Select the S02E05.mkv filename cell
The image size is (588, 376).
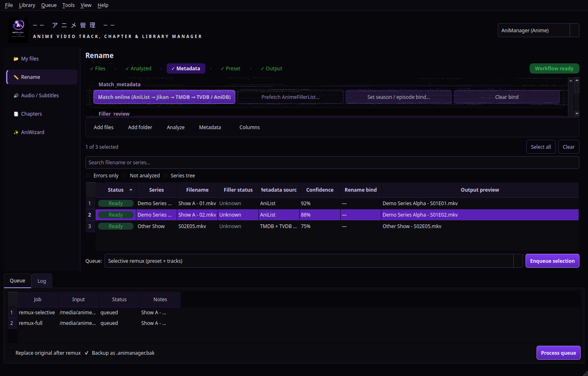pyautogui.click(x=197, y=226)
